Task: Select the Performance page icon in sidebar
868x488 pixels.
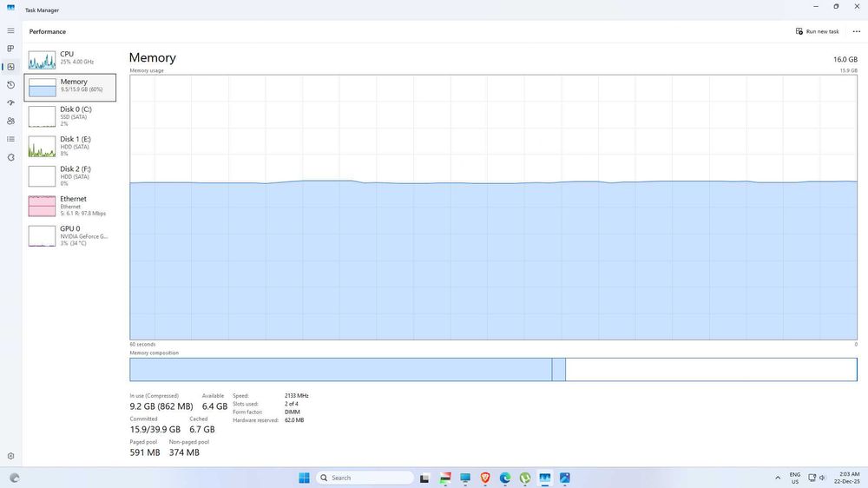Action: [10, 67]
